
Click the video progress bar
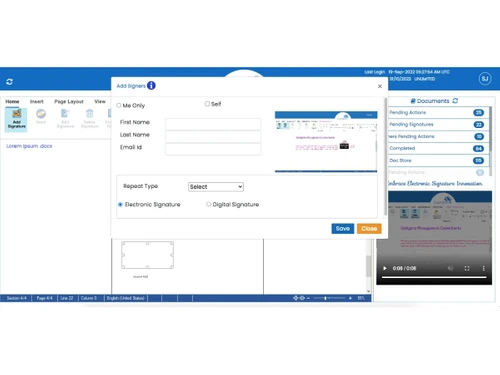(434, 277)
